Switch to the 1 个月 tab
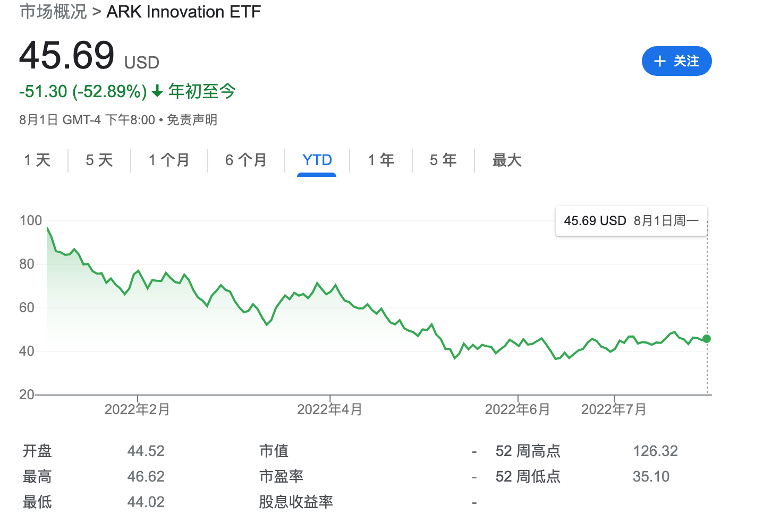The image size is (763, 532). [x=169, y=160]
